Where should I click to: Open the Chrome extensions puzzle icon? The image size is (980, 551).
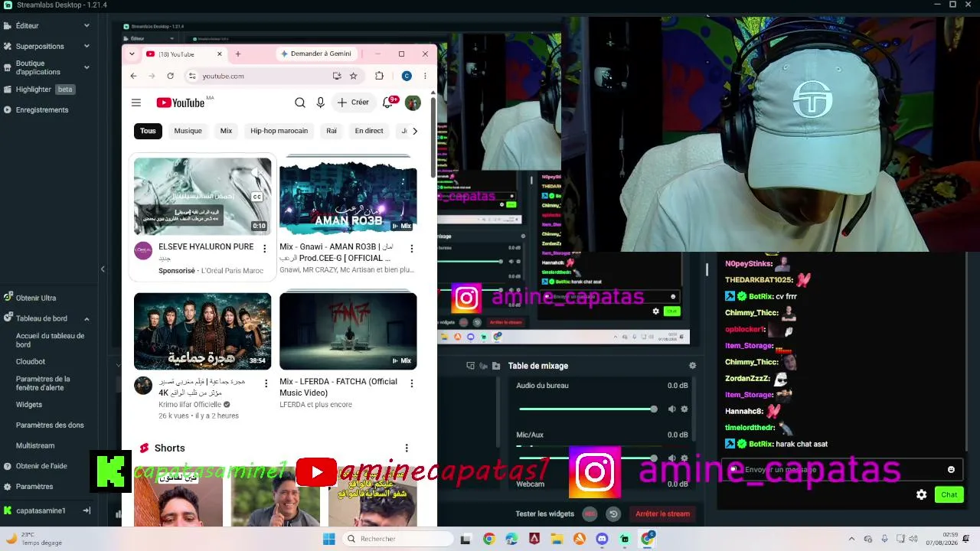379,76
